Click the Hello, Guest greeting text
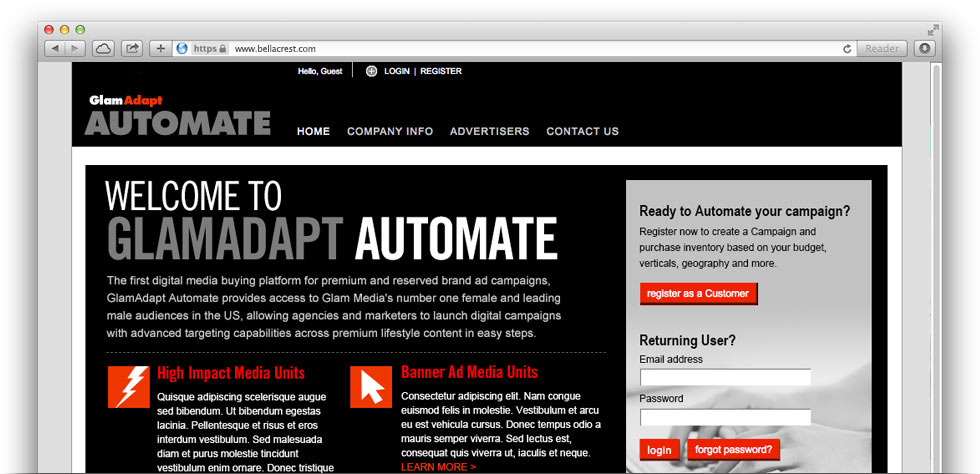980x474 pixels. pos(320,71)
